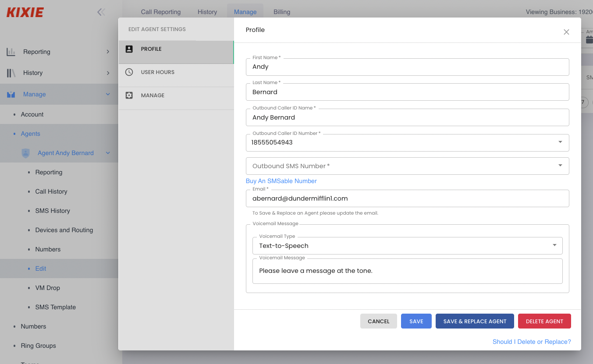
Task: Click the User Hours clock icon
Action: coord(129,72)
